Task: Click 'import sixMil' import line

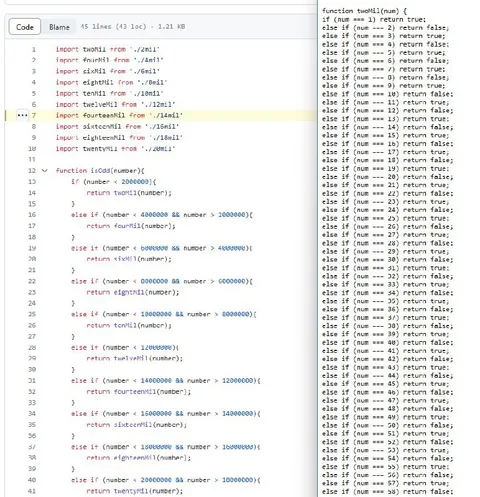Action: pyautogui.click(x=108, y=71)
